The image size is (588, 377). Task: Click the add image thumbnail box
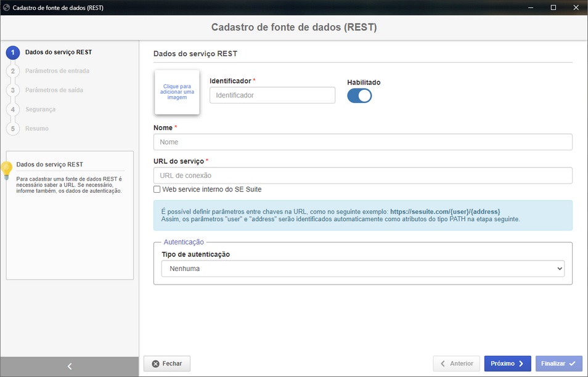tap(177, 92)
